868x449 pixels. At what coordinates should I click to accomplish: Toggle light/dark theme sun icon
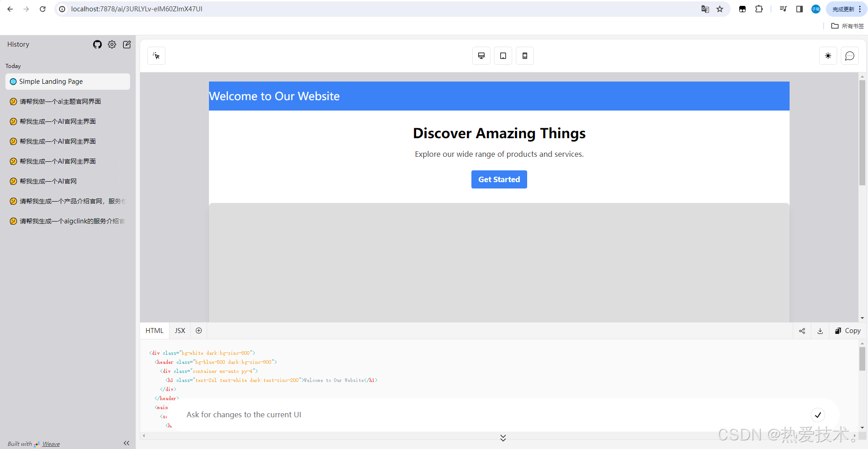click(828, 56)
